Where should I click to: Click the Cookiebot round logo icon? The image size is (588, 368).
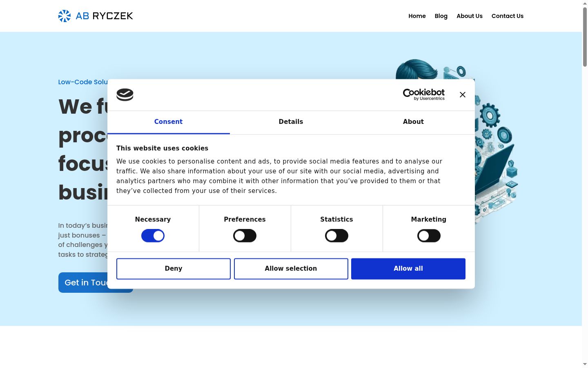(125, 95)
